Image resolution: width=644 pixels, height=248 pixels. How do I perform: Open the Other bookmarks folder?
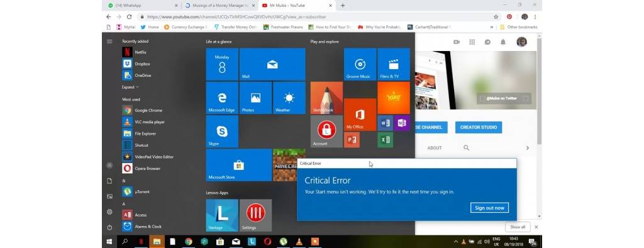pyautogui.click(x=518, y=27)
